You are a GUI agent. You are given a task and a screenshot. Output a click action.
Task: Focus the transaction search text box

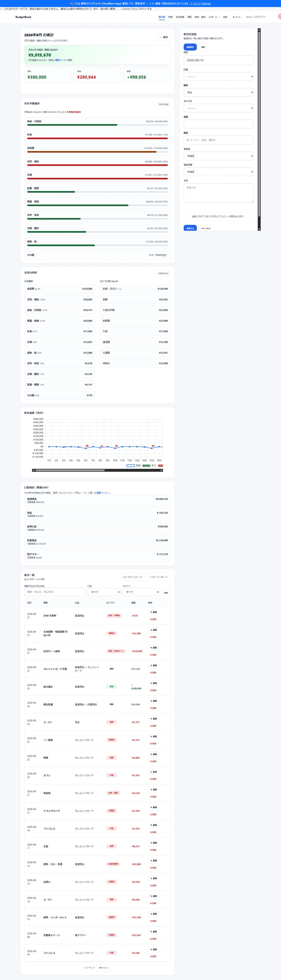point(55,592)
